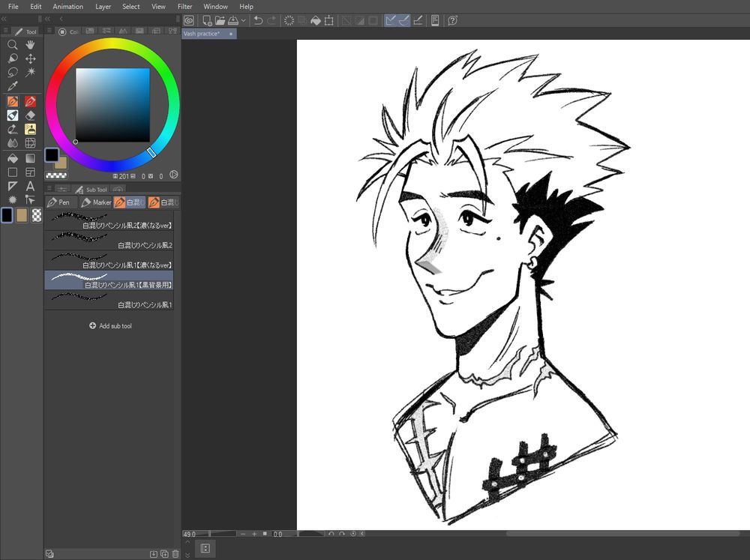Select the Balloon flash tool
This screenshot has height=560, width=750.
(x=13, y=199)
